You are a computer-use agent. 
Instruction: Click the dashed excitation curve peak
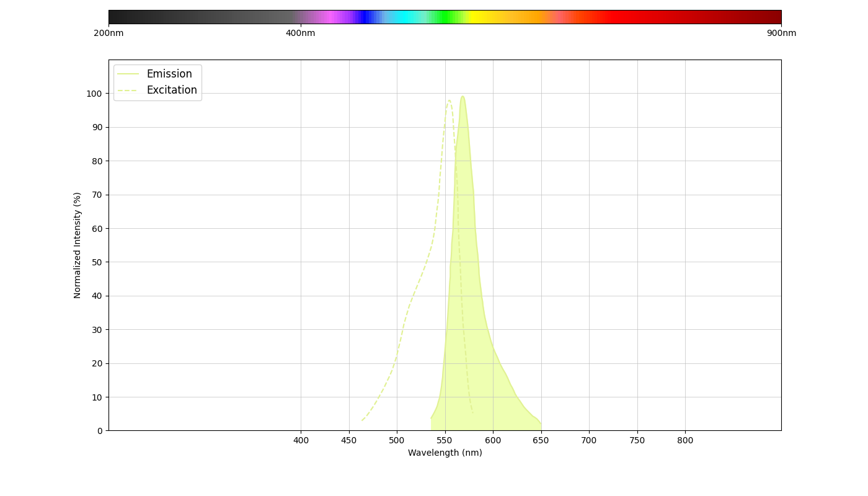(x=449, y=100)
